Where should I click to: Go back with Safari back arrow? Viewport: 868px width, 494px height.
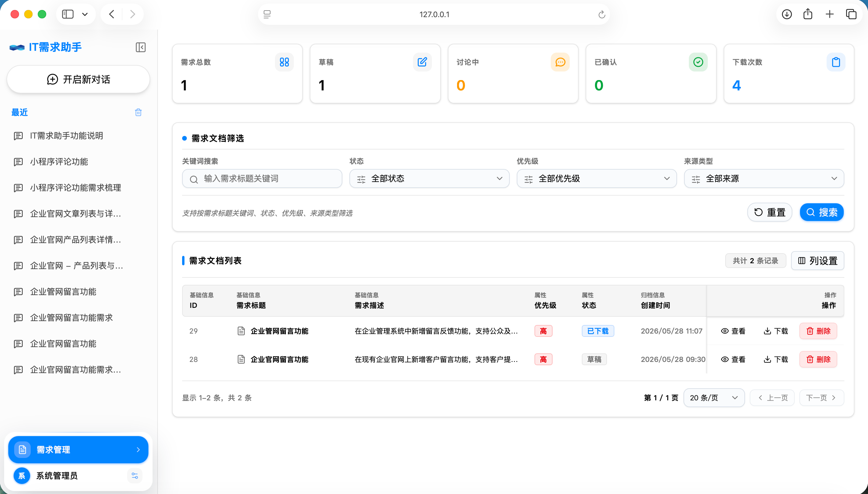(x=112, y=14)
